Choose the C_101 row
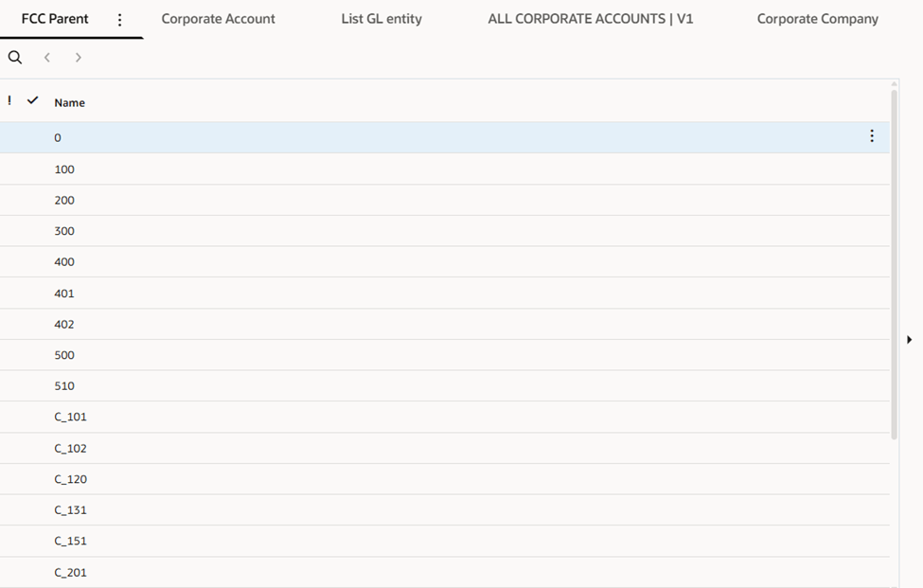This screenshot has width=923, height=588. [x=71, y=417]
